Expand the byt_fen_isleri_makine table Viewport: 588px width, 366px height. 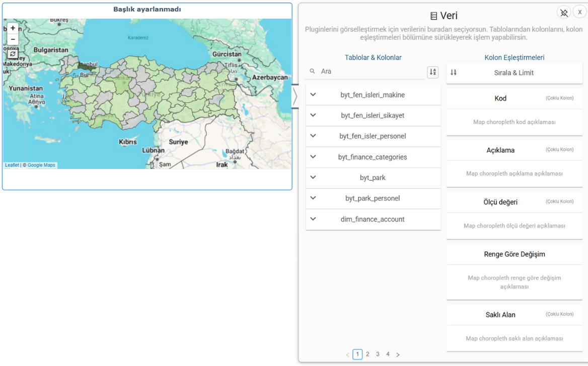(x=313, y=95)
